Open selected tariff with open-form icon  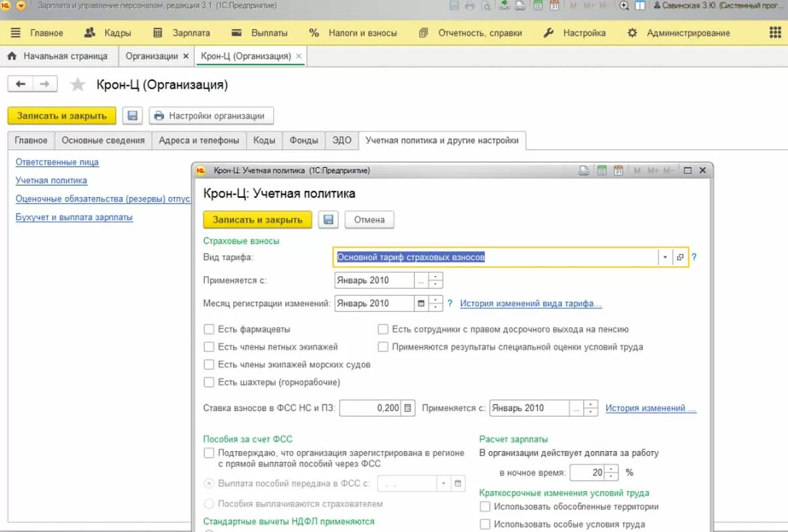point(680,257)
